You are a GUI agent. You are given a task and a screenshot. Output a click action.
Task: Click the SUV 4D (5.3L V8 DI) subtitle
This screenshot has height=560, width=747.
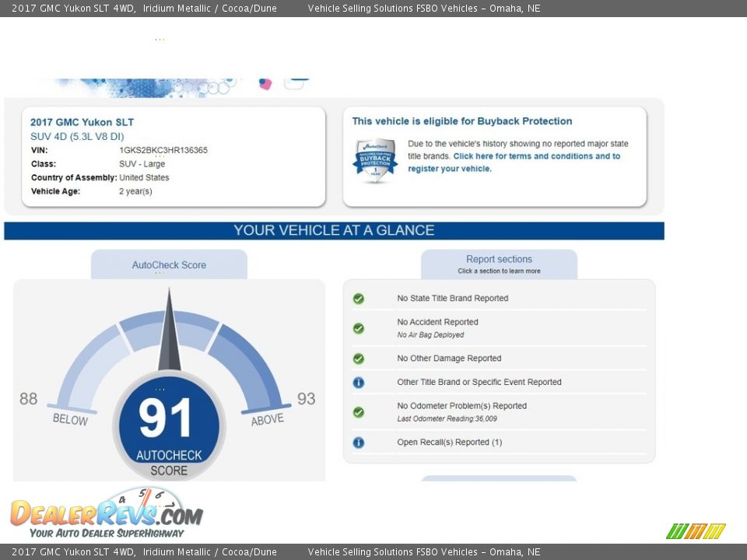pos(77,137)
